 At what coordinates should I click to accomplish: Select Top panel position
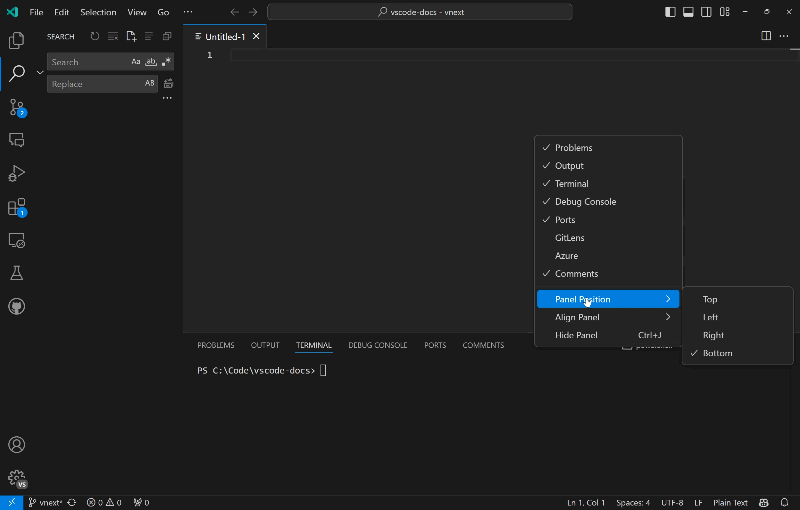(710, 299)
